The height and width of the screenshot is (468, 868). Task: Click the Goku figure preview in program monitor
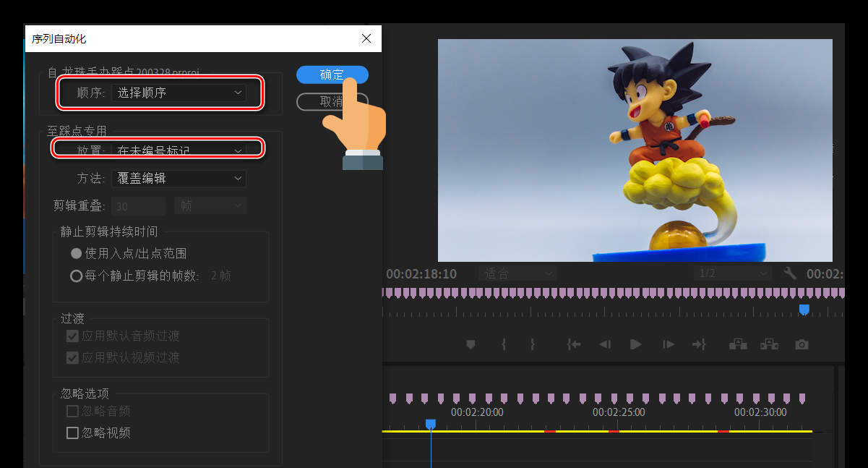[x=635, y=150]
